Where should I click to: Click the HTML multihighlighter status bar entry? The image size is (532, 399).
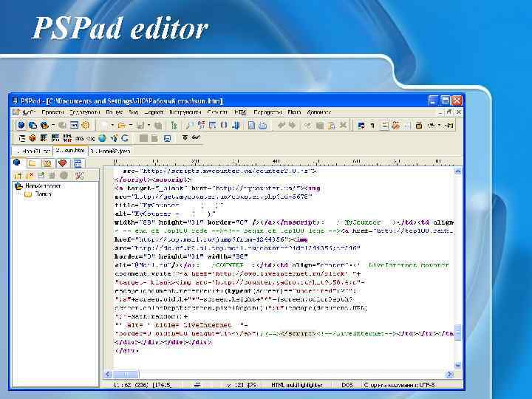pyautogui.click(x=297, y=385)
